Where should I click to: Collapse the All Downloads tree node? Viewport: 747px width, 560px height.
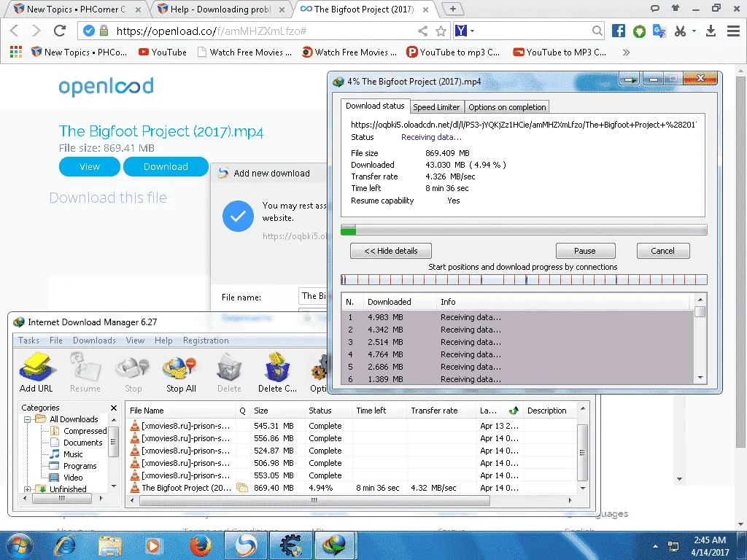[28, 419]
